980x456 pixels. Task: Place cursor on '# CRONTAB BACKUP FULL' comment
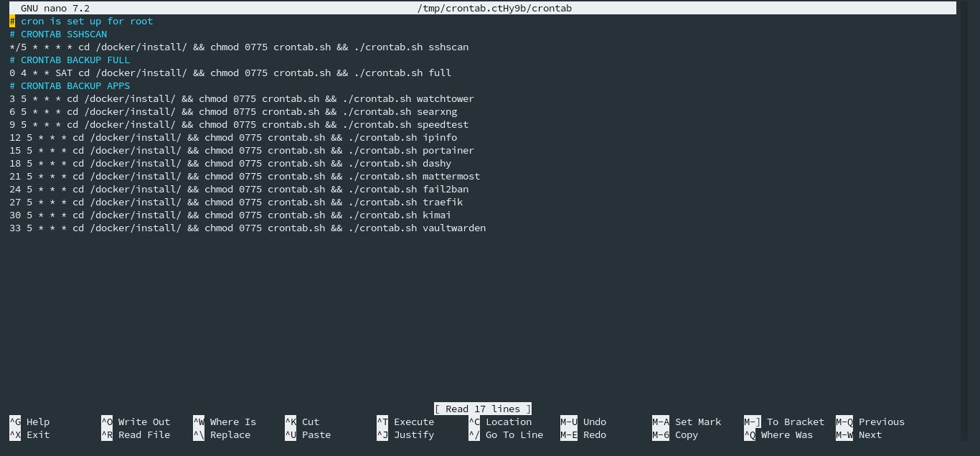tap(70, 60)
